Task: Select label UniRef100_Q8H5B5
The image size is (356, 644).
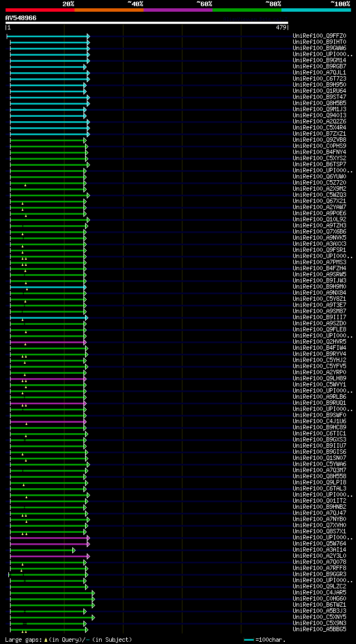Action: click(x=319, y=103)
